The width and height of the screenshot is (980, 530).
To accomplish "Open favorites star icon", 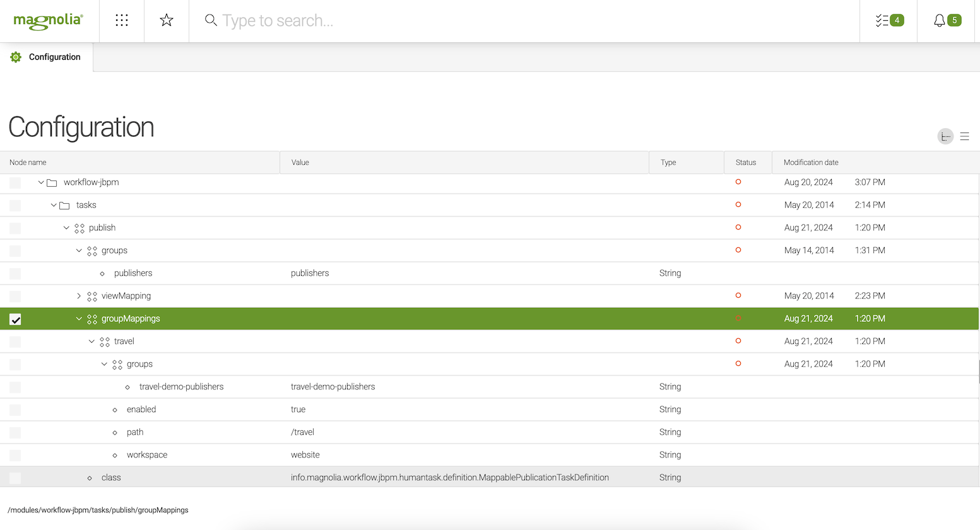I will coord(167,21).
